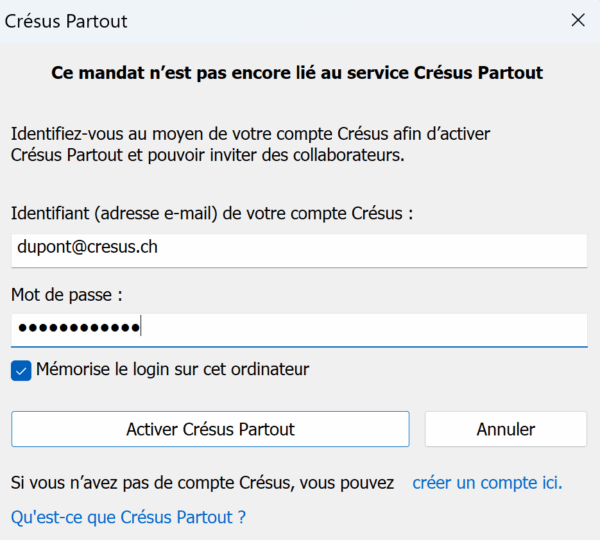Click the "Mémorise le login sur cet ordinateur" label
600x540 pixels.
172,370
